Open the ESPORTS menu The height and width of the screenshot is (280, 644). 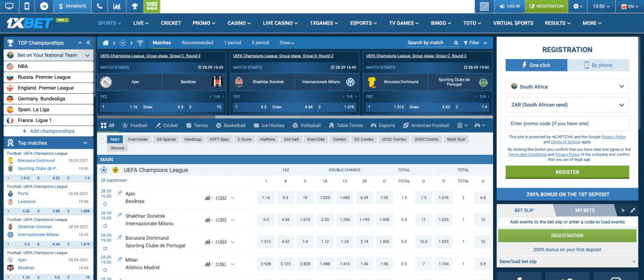(364, 23)
